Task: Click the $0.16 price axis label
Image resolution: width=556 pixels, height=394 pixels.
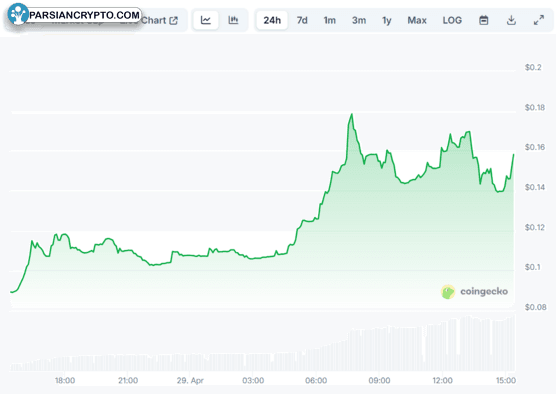Action: 535,147
